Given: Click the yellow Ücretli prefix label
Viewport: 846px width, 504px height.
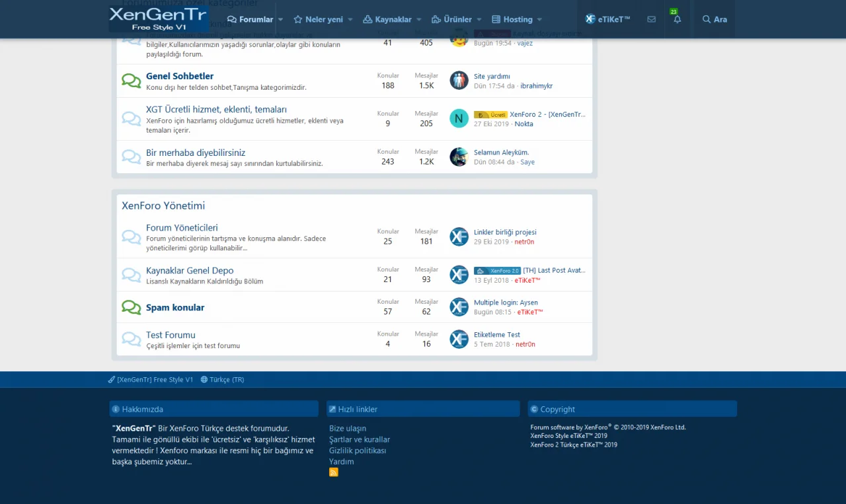Looking at the screenshot, I should pyautogui.click(x=490, y=114).
